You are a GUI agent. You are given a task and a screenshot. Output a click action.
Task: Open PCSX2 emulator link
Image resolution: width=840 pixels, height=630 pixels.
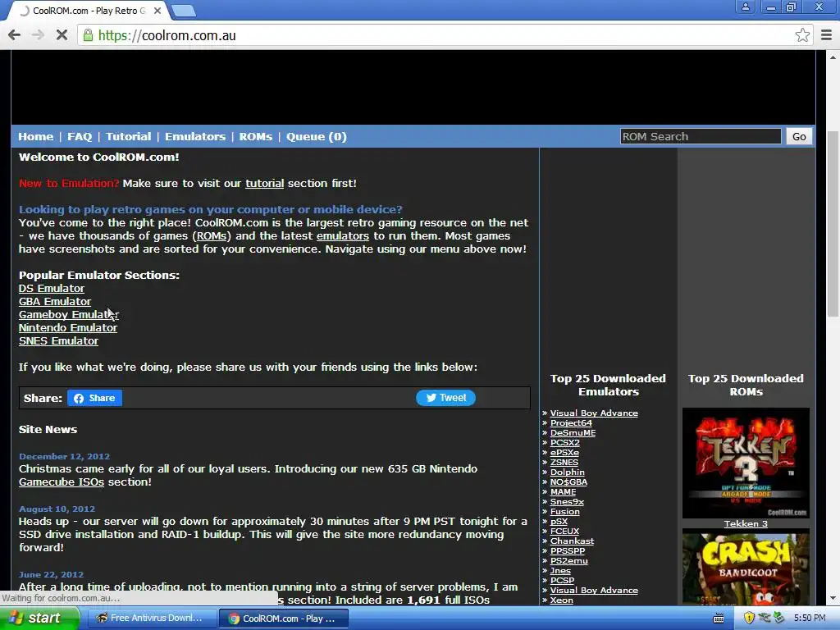pyautogui.click(x=564, y=442)
